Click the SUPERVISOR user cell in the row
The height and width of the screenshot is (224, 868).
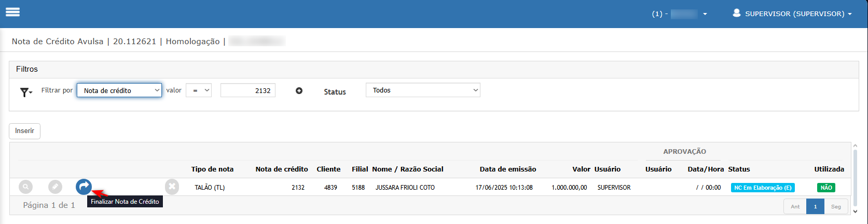pyautogui.click(x=614, y=188)
